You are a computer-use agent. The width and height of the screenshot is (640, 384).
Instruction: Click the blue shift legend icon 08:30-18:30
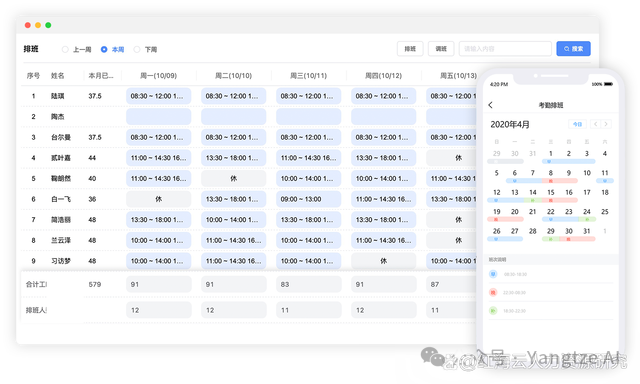pyautogui.click(x=493, y=274)
